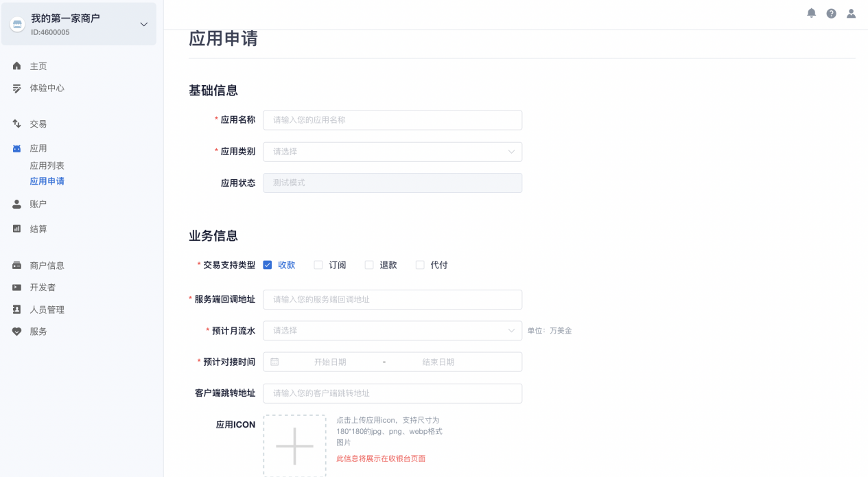The width and height of the screenshot is (868, 477).
Task: Click the icon beside 应用
Action: click(x=17, y=148)
